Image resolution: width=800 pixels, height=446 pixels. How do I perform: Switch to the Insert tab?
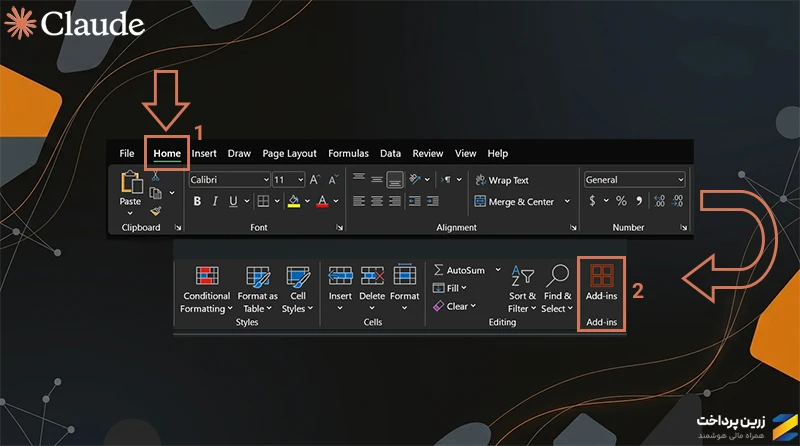pos(204,154)
